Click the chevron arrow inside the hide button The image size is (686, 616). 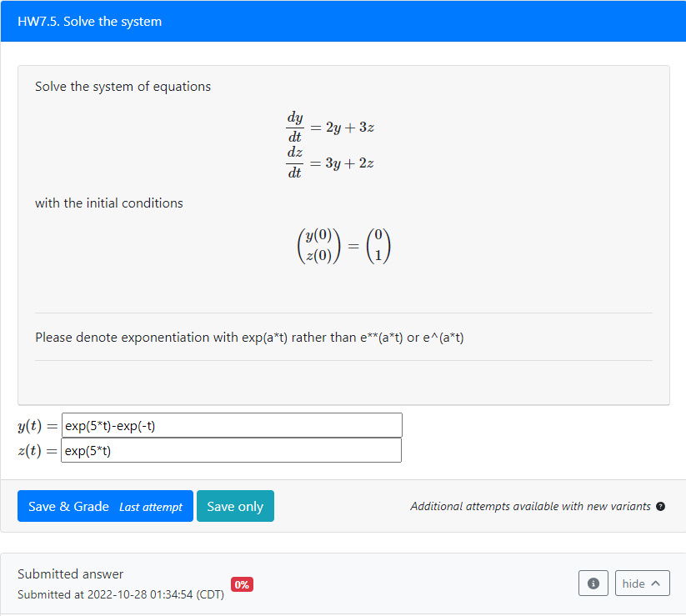pos(655,583)
